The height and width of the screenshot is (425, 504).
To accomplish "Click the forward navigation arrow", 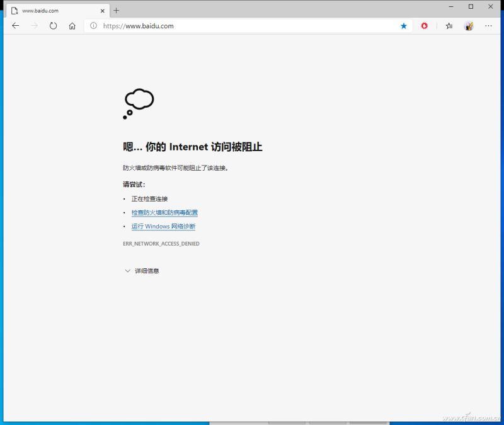I will pos(33,26).
